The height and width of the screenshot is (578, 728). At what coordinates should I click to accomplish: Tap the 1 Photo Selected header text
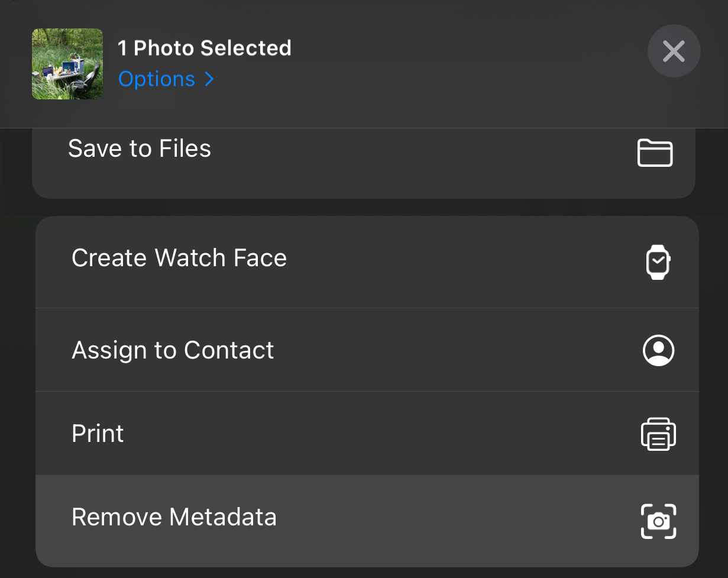(x=205, y=47)
